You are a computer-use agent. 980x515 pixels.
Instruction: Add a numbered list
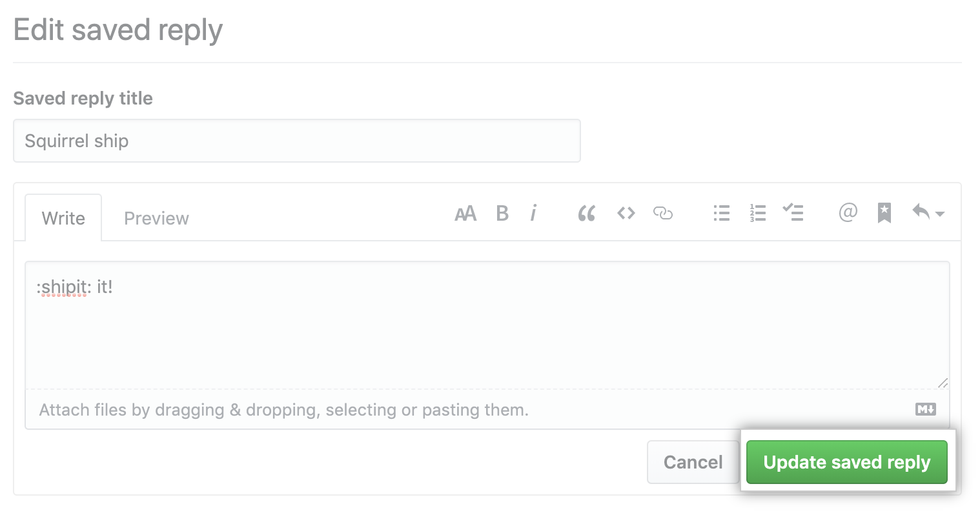[757, 214]
